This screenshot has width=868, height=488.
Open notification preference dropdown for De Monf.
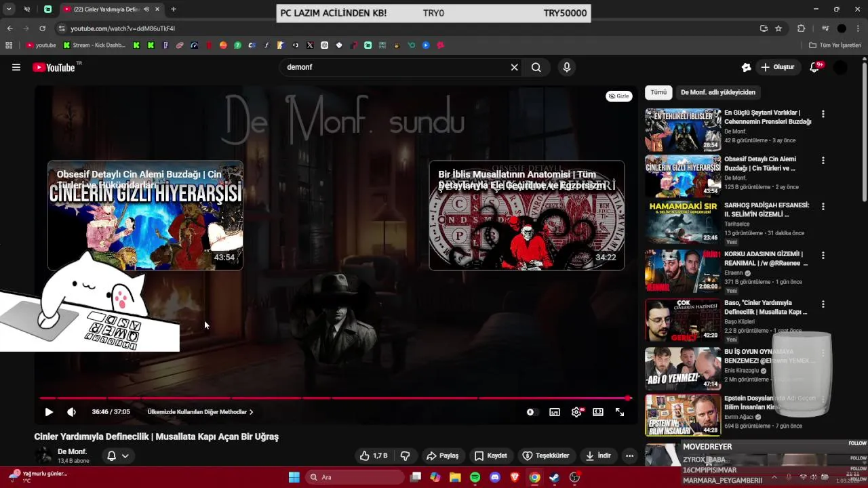pyautogui.click(x=118, y=455)
